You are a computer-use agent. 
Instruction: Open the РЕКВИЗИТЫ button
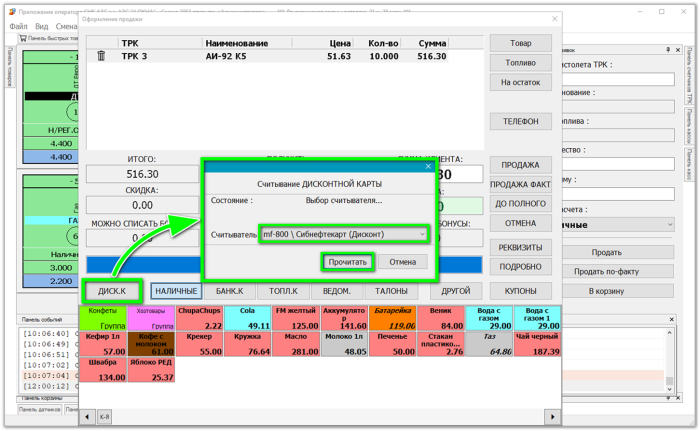[521, 247]
